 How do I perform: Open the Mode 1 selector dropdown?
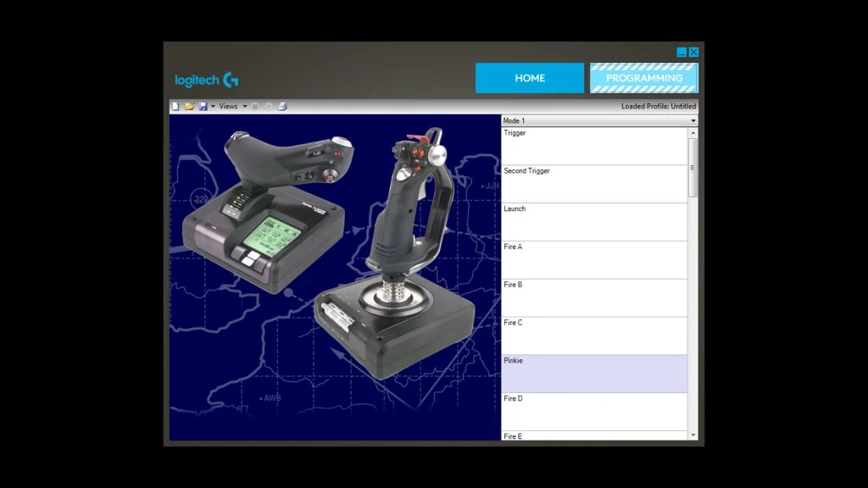pos(693,121)
